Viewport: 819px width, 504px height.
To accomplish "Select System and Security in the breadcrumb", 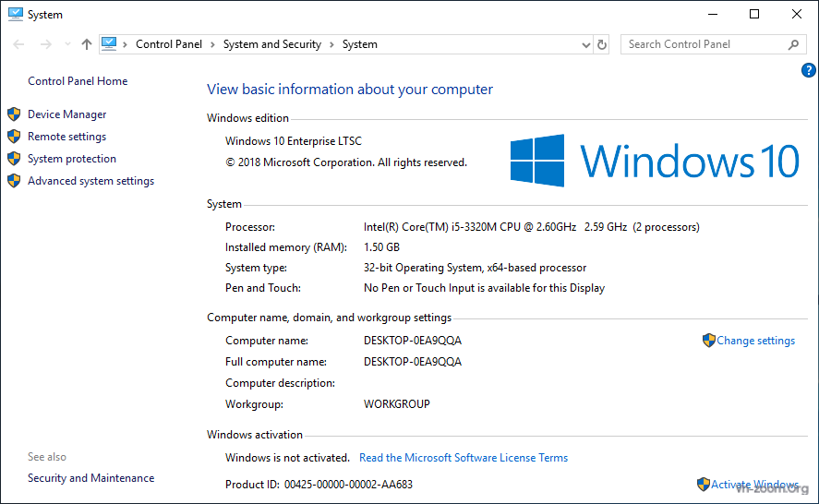I will point(272,44).
